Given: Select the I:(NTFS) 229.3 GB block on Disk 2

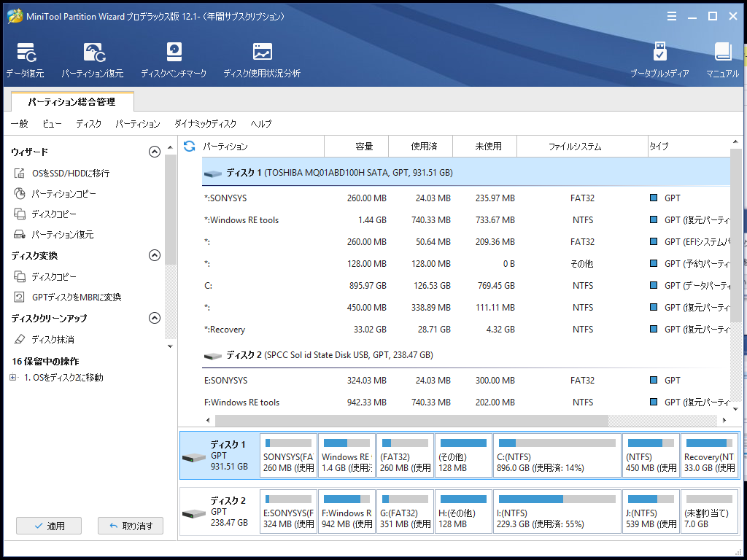Looking at the screenshot, I should point(557,512).
